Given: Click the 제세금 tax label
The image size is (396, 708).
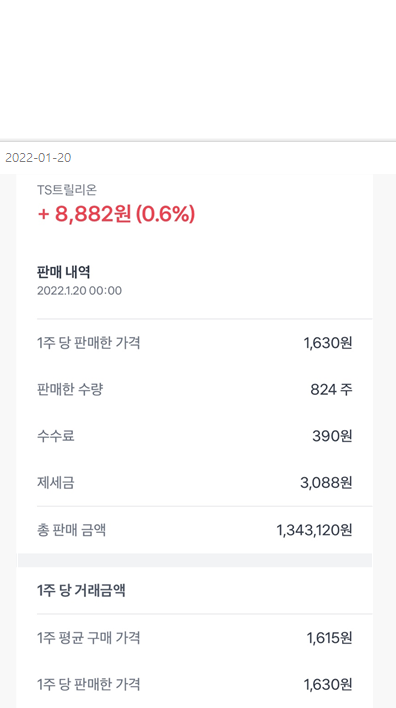Looking at the screenshot, I should (x=56, y=483).
